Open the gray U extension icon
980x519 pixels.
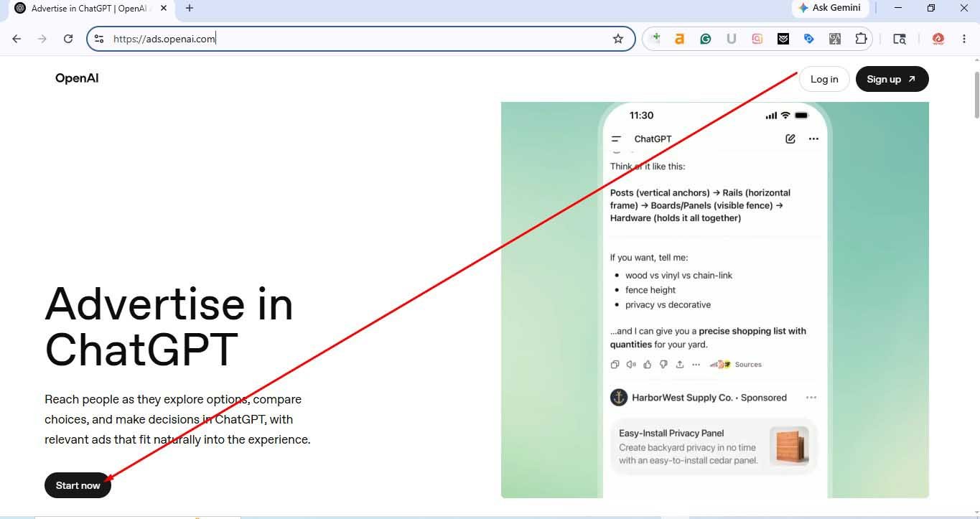732,39
